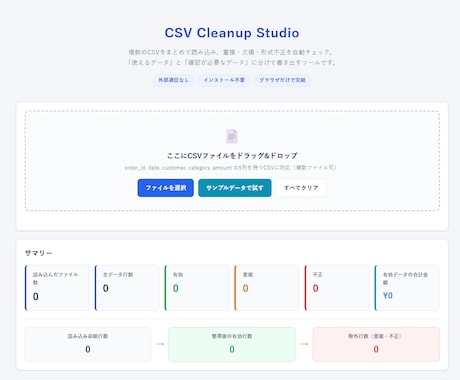Click the 読み込み前総行数 box

(88, 344)
